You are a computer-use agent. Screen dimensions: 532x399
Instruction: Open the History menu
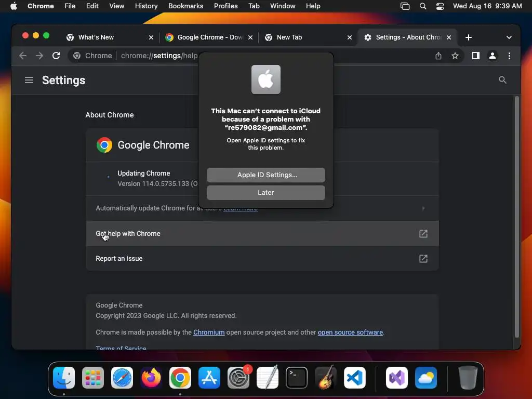tap(146, 6)
